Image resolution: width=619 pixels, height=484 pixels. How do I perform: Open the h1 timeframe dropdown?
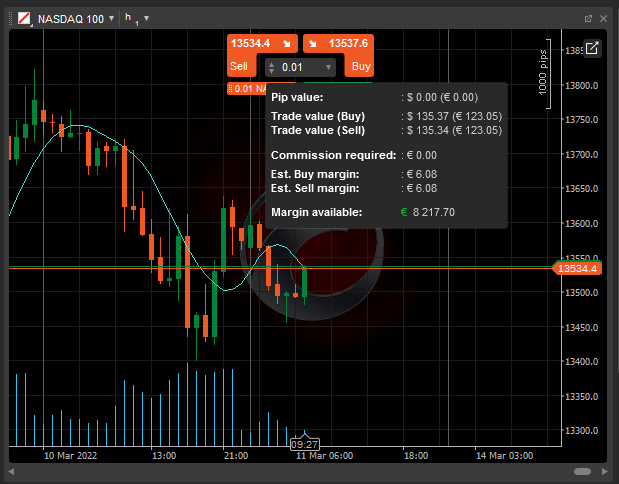146,18
